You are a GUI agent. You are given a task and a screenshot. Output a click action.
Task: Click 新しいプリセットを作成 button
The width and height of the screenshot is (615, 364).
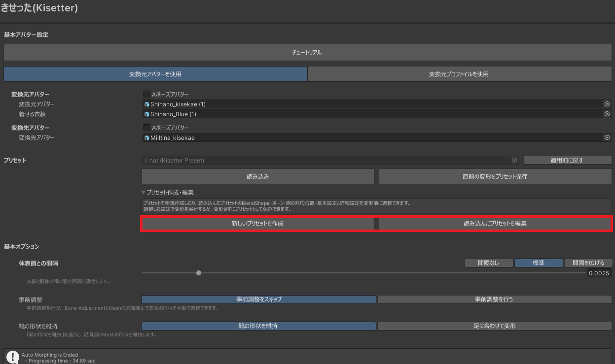click(x=258, y=223)
